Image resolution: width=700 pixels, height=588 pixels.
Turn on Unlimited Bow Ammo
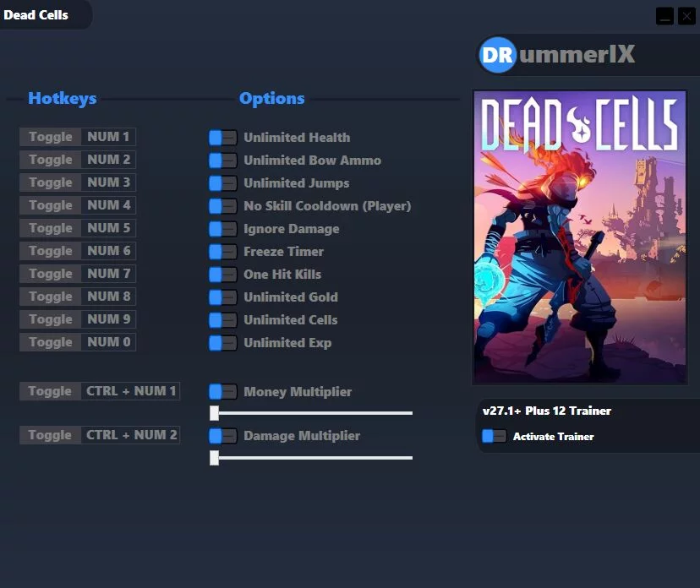[x=223, y=161]
